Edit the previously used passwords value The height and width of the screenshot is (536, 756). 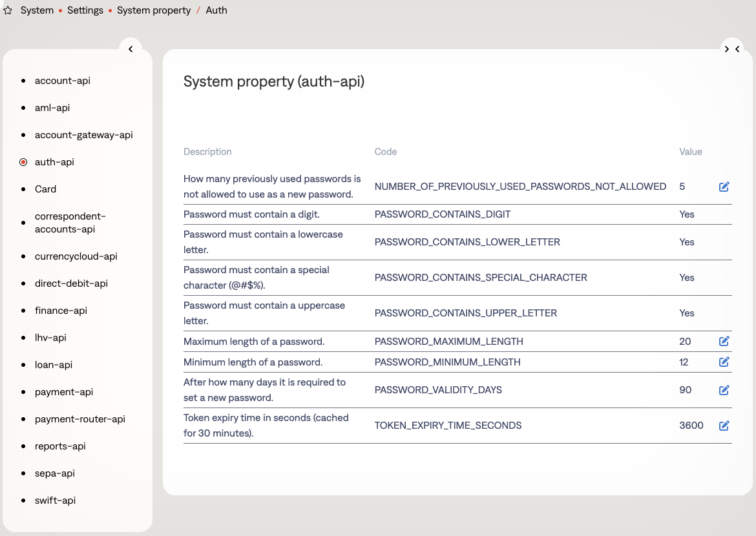[x=724, y=187]
